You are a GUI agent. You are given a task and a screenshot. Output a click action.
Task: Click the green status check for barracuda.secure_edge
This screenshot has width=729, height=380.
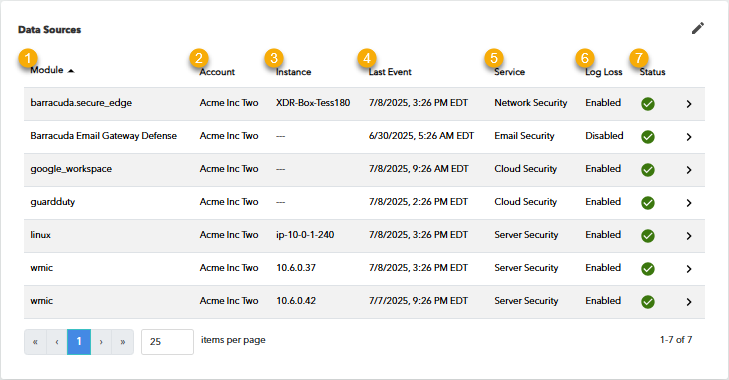point(648,104)
